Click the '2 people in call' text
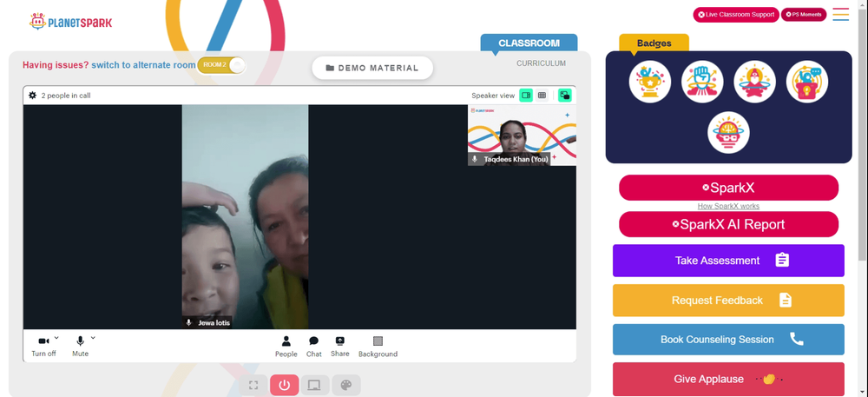The image size is (868, 397). 66,96
